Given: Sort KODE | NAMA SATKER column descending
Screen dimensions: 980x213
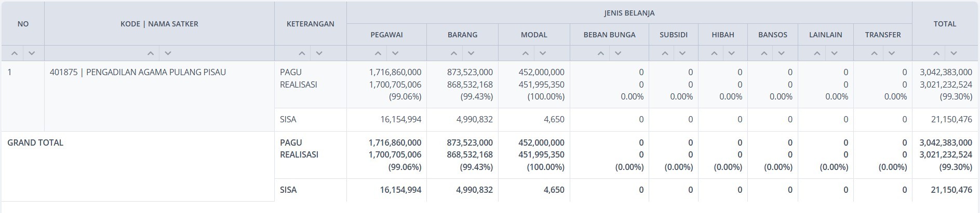Looking at the screenshot, I should pyautogui.click(x=168, y=53).
